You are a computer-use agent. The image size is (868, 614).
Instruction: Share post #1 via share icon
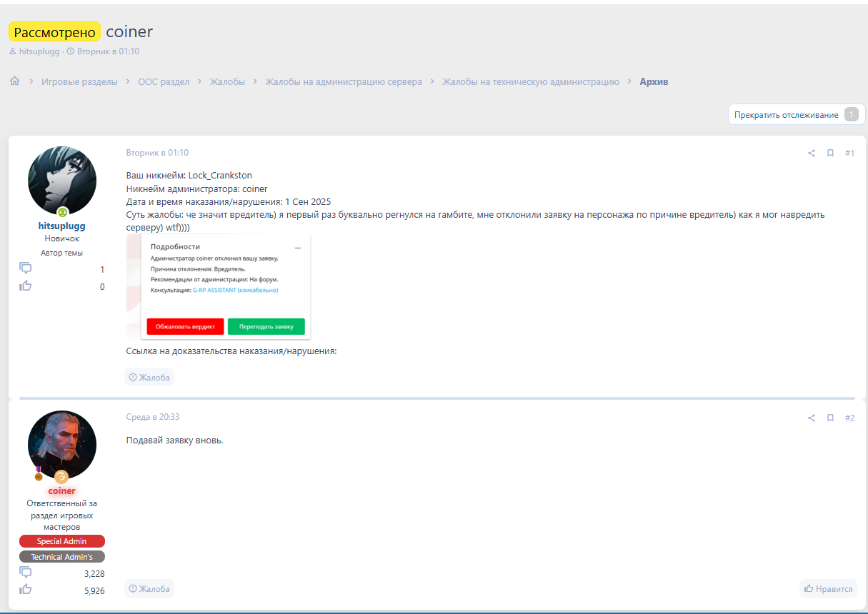click(x=811, y=153)
